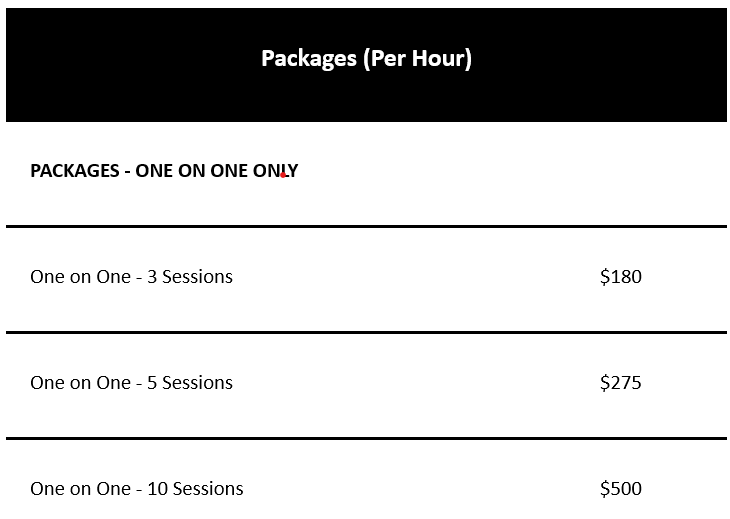Click the $275 price

point(621,383)
